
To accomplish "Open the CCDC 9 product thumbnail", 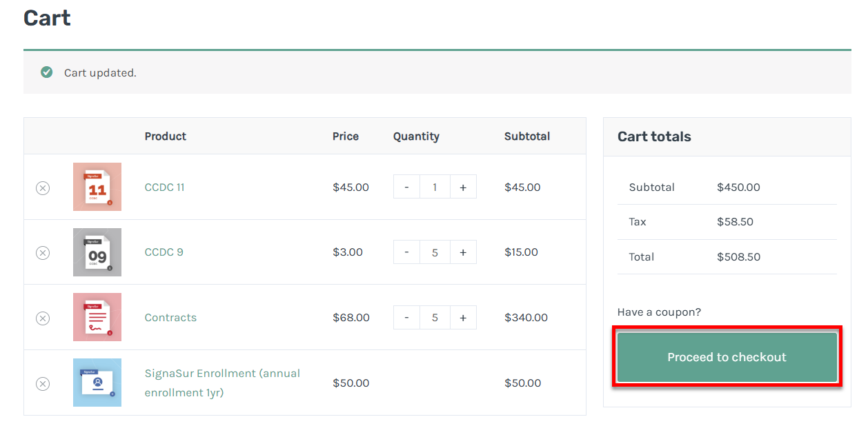I will [97, 252].
